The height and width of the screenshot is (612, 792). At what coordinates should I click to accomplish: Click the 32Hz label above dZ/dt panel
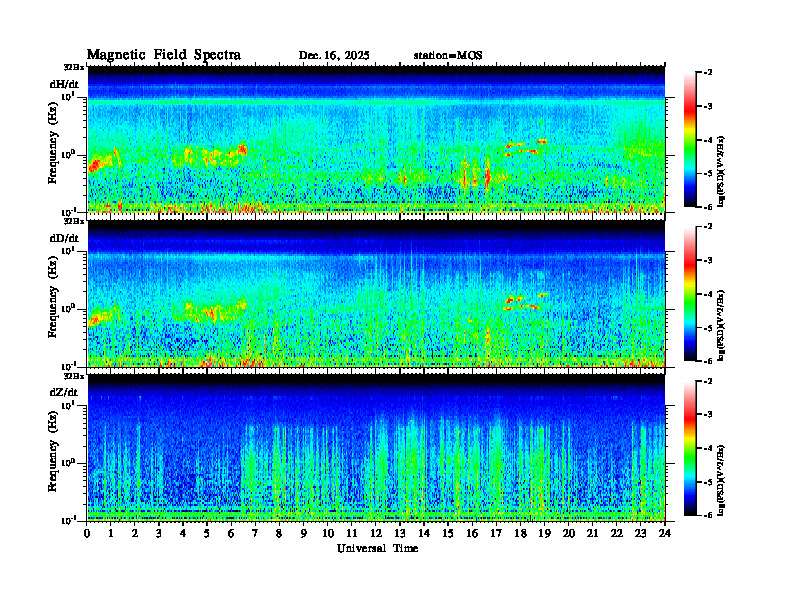pyautogui.click(x=73, y=376)
